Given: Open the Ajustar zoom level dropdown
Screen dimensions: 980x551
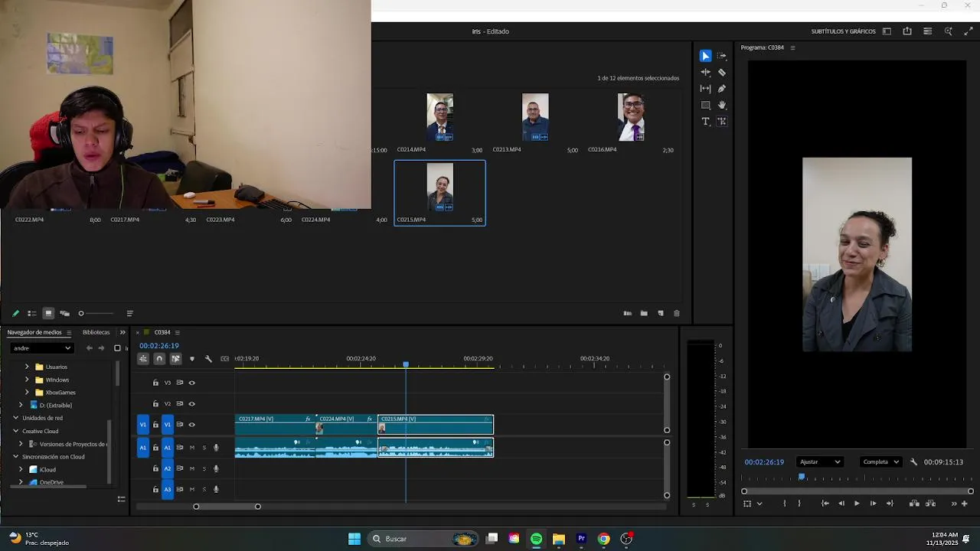Looking at the screenshot, I should coord(820,461).
